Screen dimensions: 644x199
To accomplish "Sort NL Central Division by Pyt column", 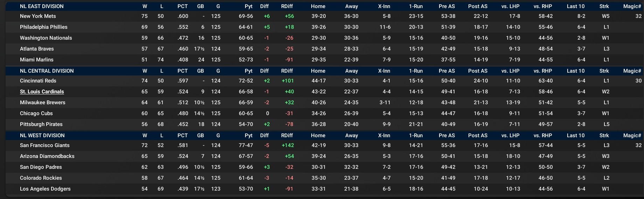I will pyautogui.click(x=249, y=71).
